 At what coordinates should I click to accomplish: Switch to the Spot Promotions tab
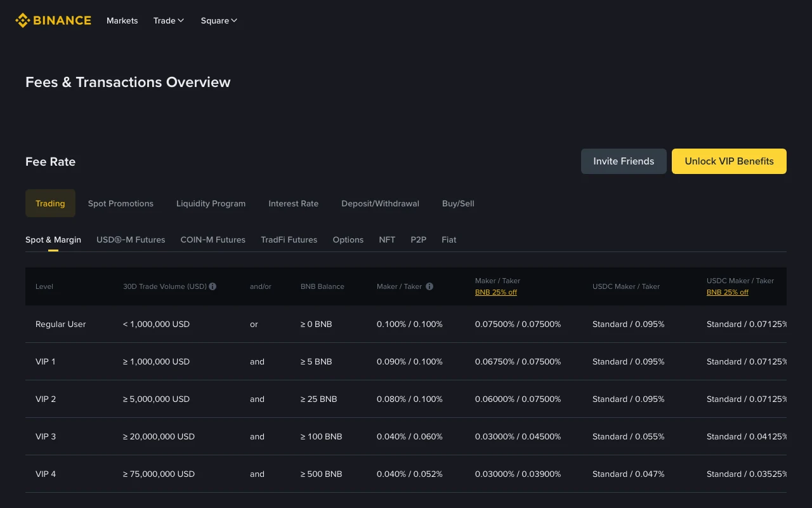121,203
